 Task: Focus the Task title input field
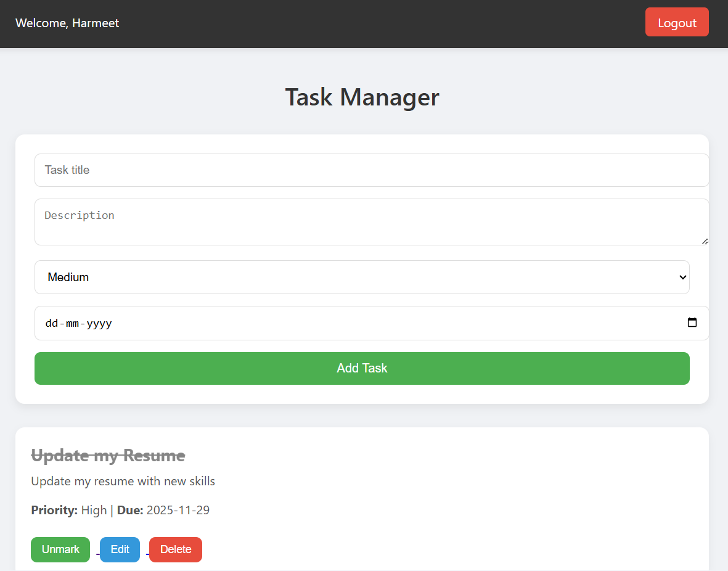[x=370, y=170]
